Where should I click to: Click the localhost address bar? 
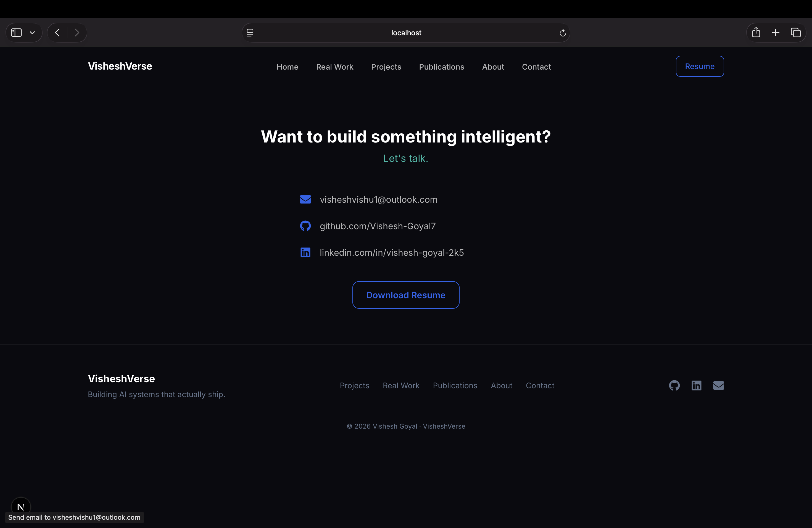pos(406,33)
